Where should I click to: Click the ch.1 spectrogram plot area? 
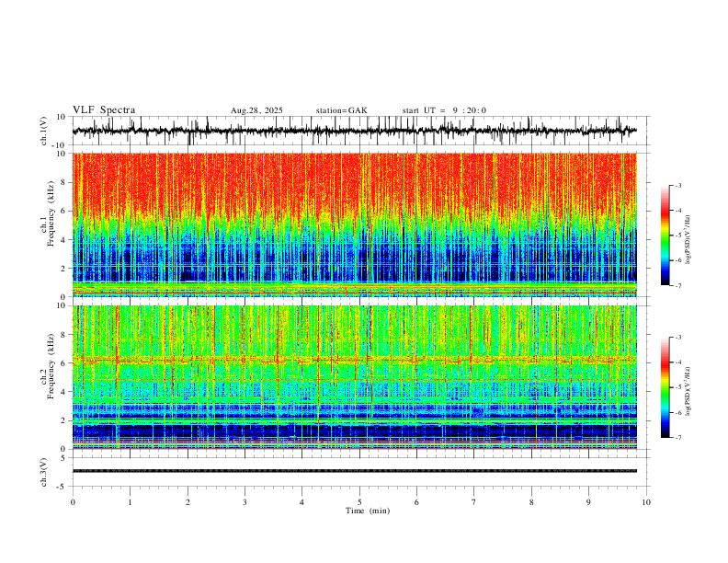354,224
